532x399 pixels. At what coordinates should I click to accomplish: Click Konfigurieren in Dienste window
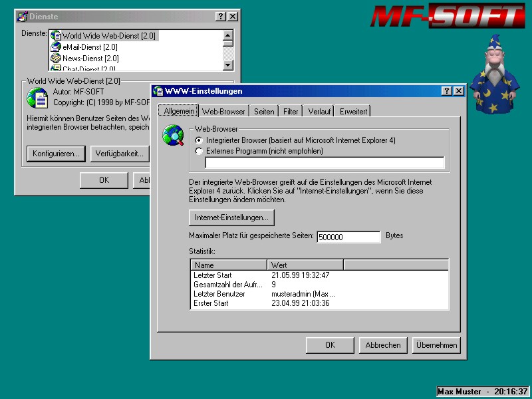(x=56, y=154)
